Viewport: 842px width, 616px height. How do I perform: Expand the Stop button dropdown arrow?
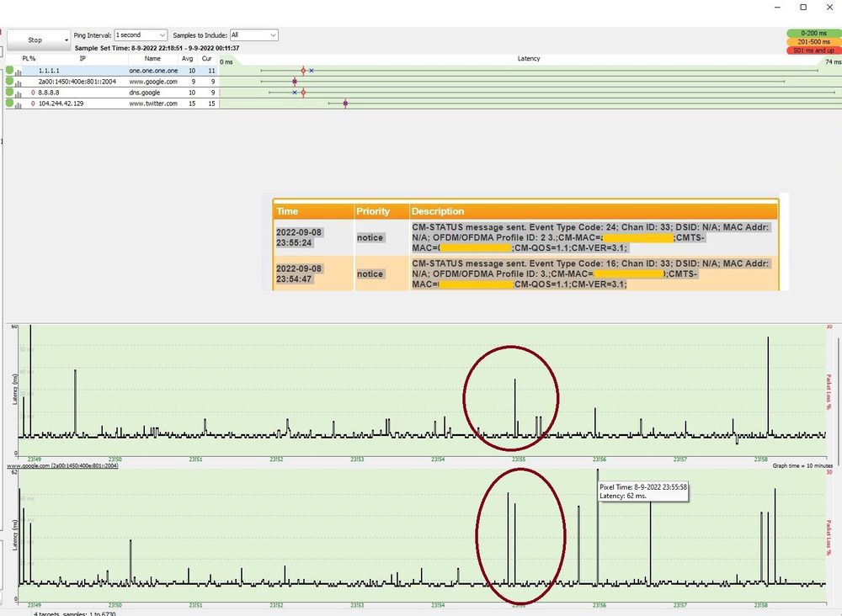(x=66, y=40)
